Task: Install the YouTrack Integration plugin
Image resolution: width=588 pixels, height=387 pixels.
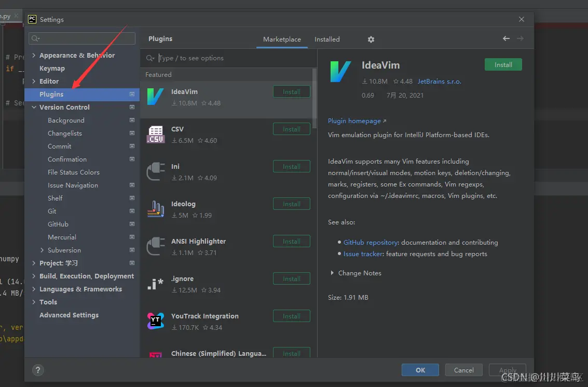Action: [x=291, y=316]
